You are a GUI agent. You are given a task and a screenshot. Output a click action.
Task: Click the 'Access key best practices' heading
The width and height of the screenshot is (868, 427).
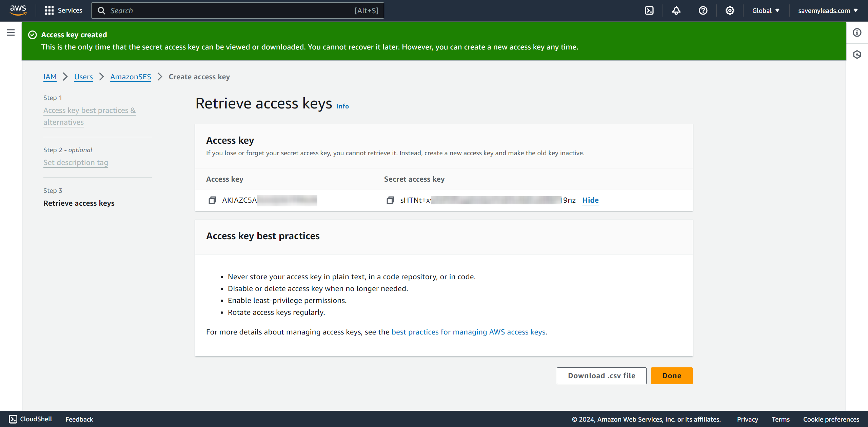tap(263, 236)
